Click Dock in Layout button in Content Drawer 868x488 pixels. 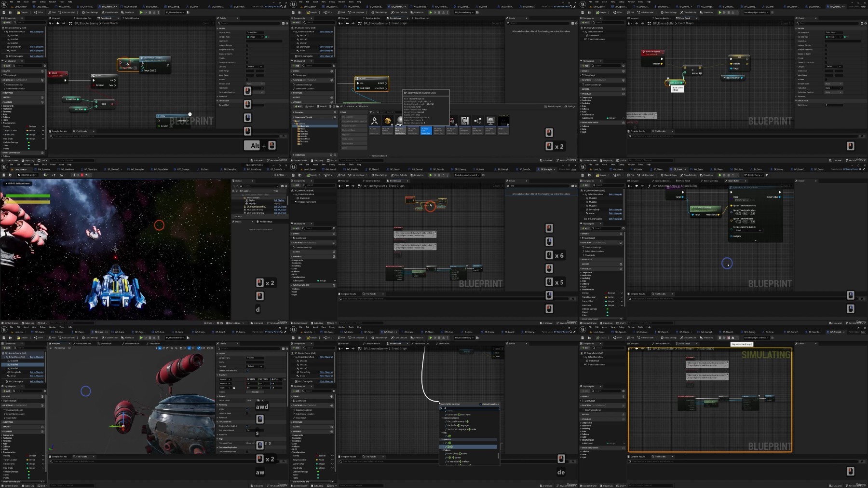(x=553, y=106)
